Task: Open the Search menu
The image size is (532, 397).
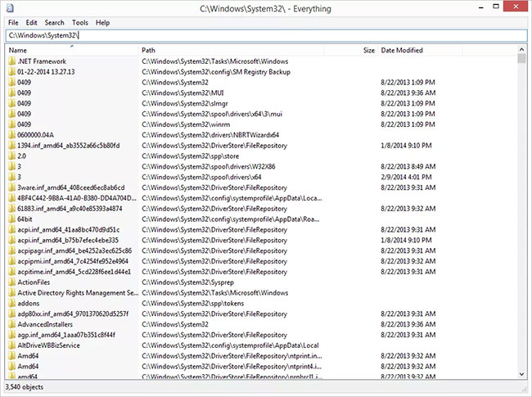Action: coord(54,23)
